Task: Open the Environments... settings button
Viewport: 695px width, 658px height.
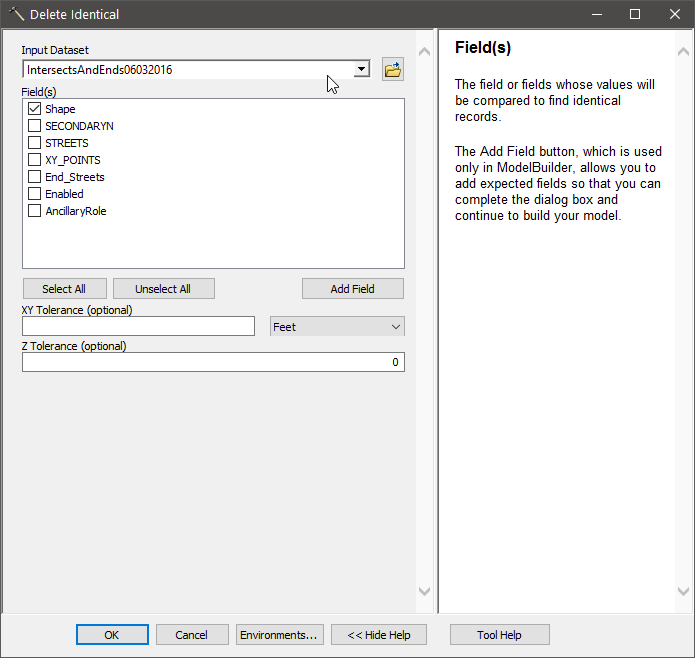Action: click(280, 635)
